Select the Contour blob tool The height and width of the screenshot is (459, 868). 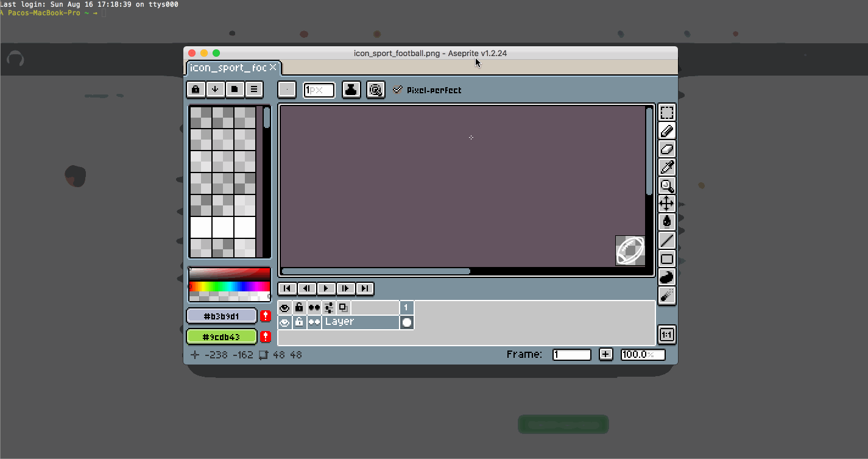(667, 277)
